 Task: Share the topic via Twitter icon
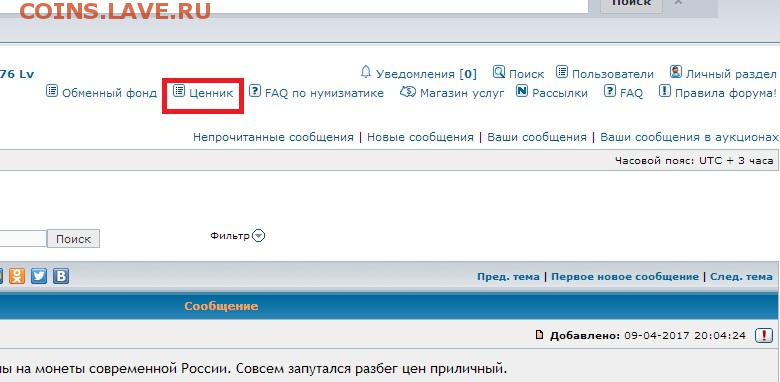click(x=39, y=276)
